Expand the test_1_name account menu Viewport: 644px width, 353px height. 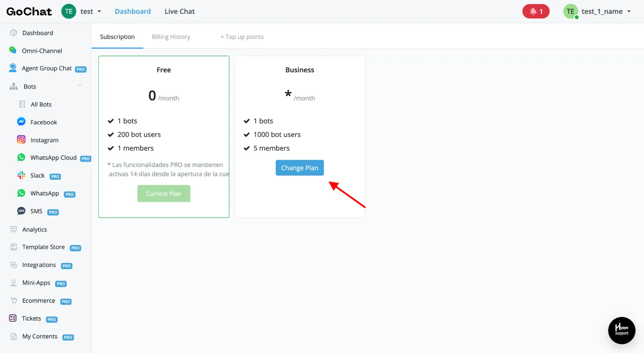[x=606, y=12]
